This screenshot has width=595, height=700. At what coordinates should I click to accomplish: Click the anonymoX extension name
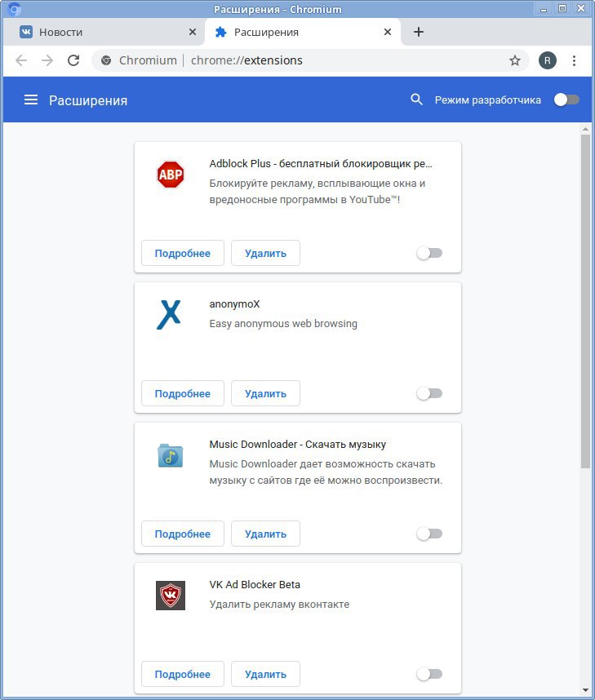click(234, 304)
